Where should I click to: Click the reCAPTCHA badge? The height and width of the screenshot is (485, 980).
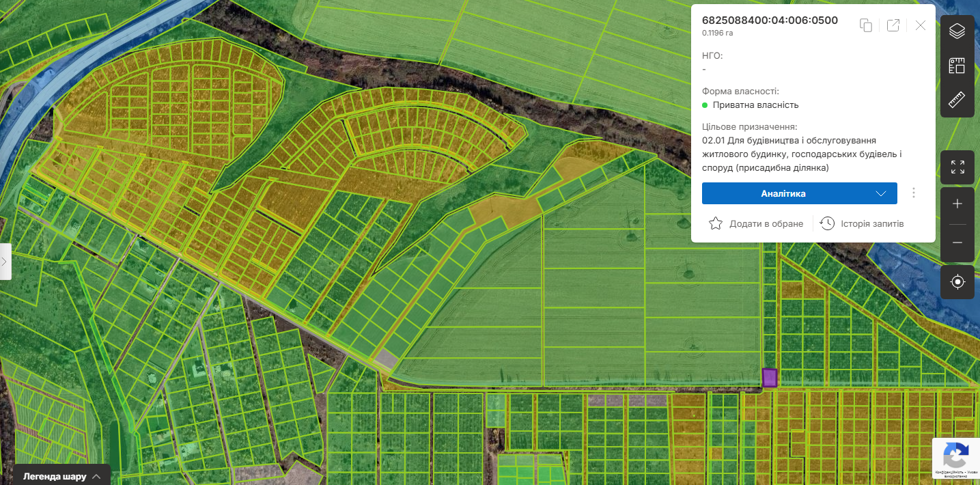click(955, 456)
